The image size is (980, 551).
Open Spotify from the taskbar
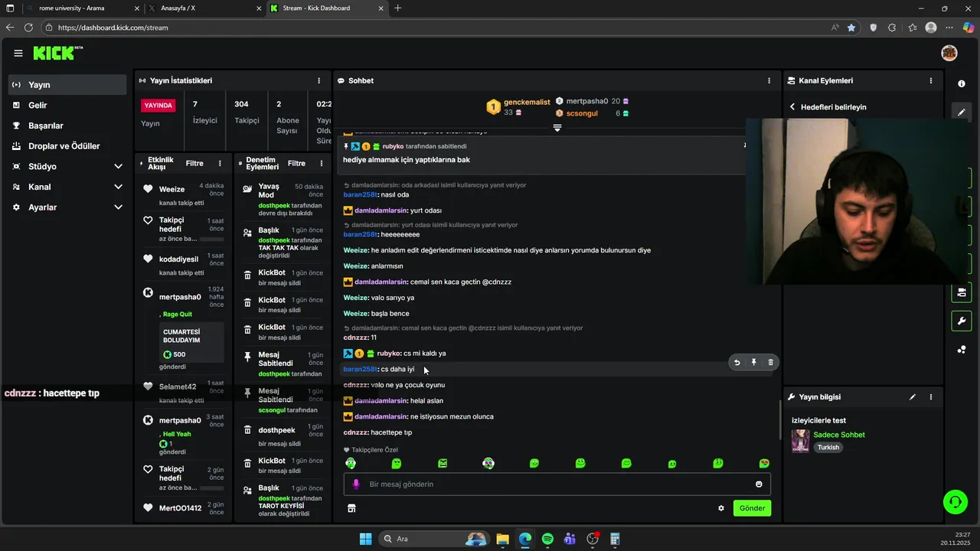click(547, 539)
